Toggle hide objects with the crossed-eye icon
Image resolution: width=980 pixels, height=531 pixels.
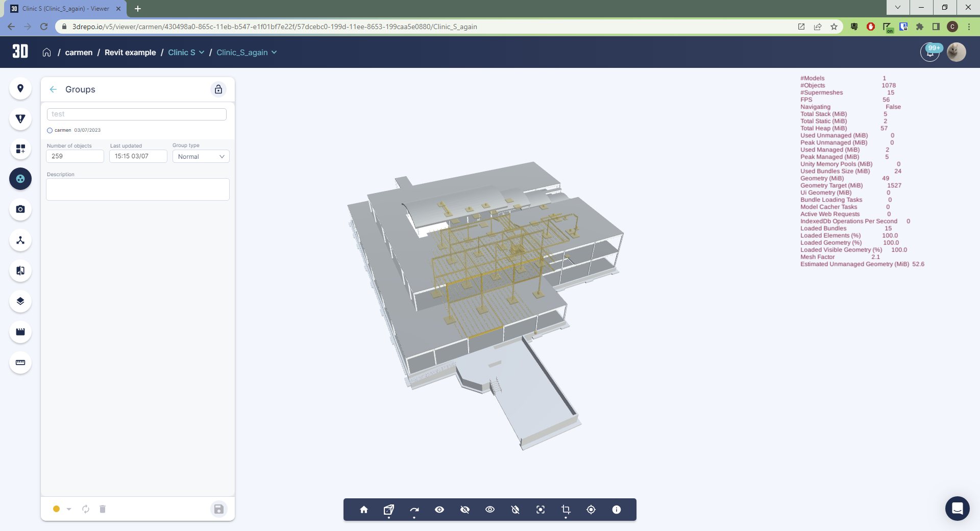[x=464, y=509]
